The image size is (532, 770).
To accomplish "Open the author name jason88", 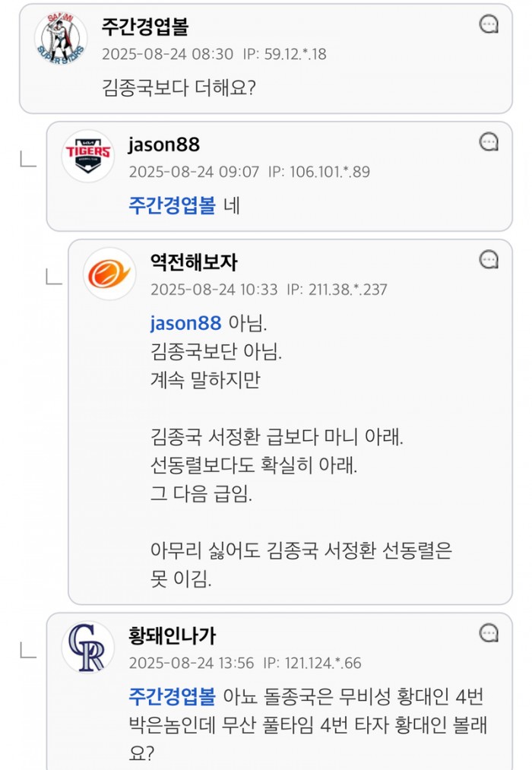I will point(164,144).
